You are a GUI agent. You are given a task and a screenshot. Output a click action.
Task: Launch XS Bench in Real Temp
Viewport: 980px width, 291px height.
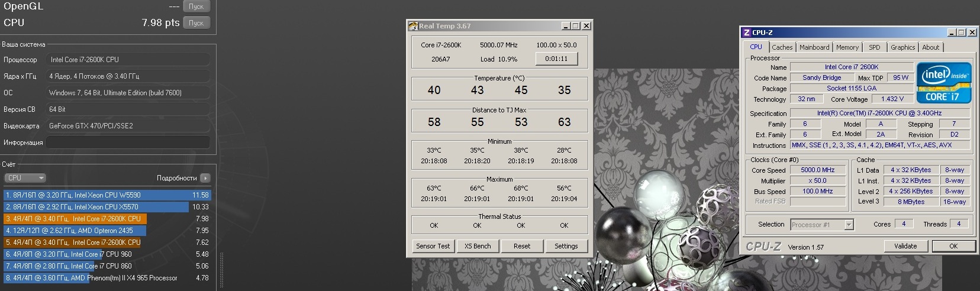(478, 246)
